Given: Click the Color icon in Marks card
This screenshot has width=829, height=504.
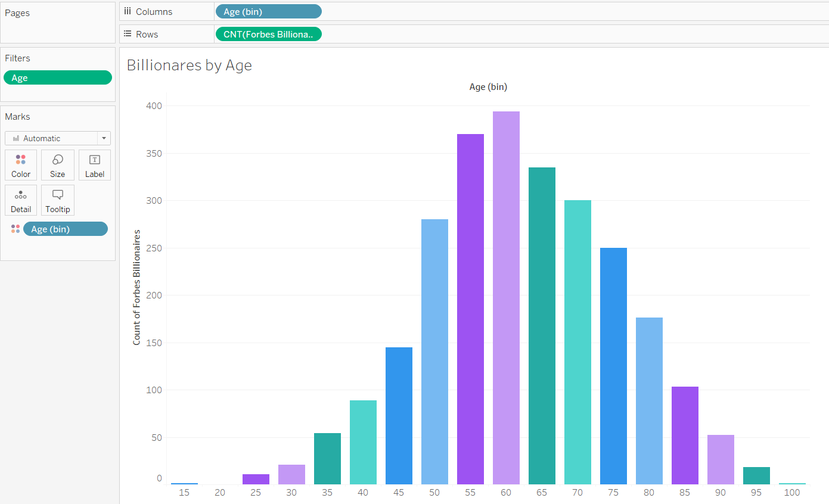Looking at the screenshot, I should 21,160.
